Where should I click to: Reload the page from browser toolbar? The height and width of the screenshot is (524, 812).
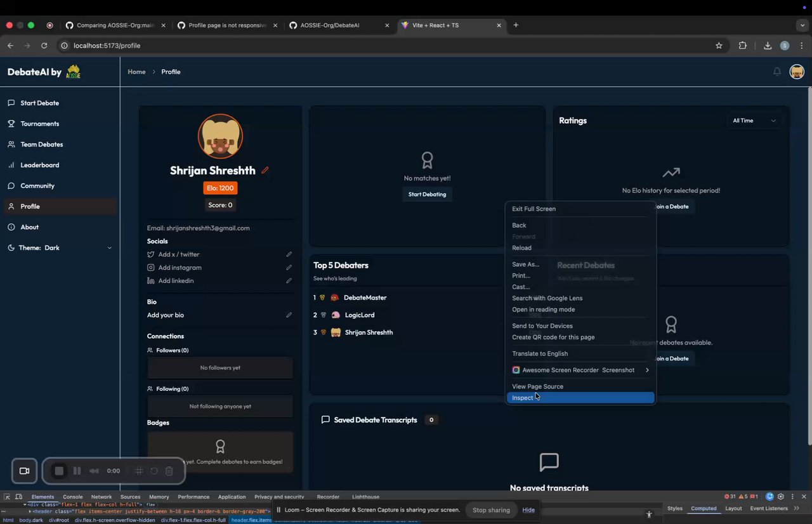tap(44, 46)
